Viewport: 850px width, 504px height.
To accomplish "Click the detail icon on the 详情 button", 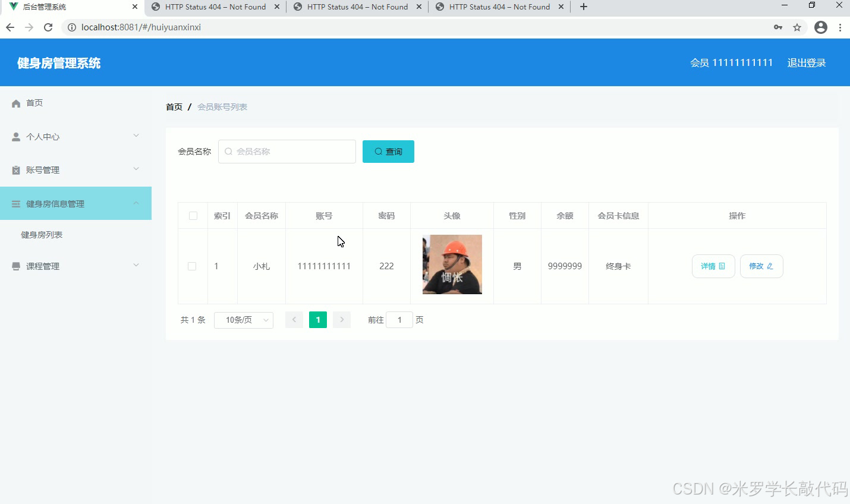I will [x=723, y=266].
